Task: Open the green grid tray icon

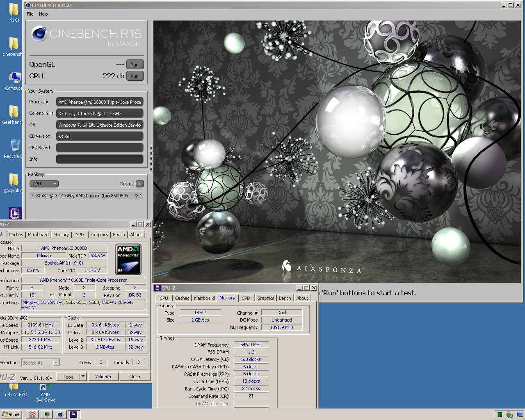Action: pos(500,415)
